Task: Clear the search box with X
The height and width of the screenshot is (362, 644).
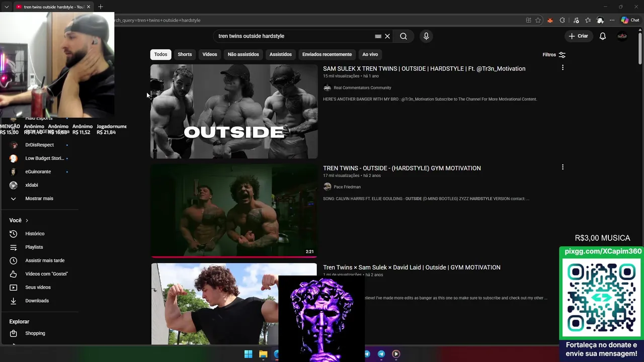Action: click(x=387, y=36)
